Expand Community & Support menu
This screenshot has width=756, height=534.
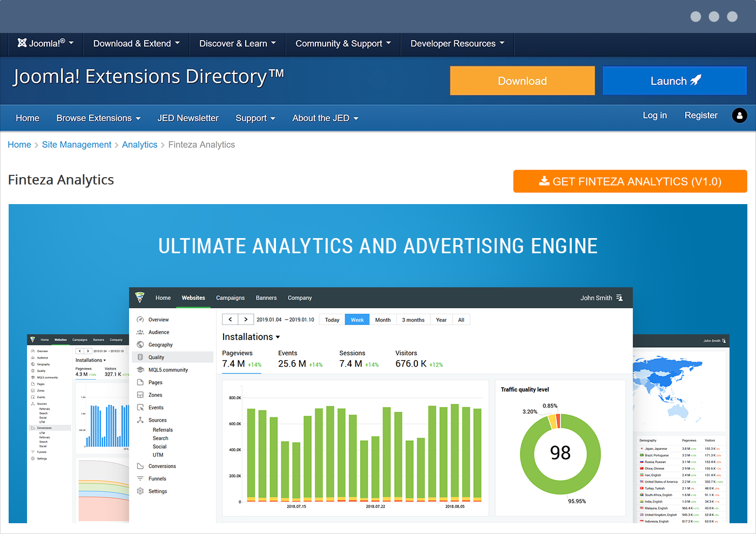(x=343, y=44)
